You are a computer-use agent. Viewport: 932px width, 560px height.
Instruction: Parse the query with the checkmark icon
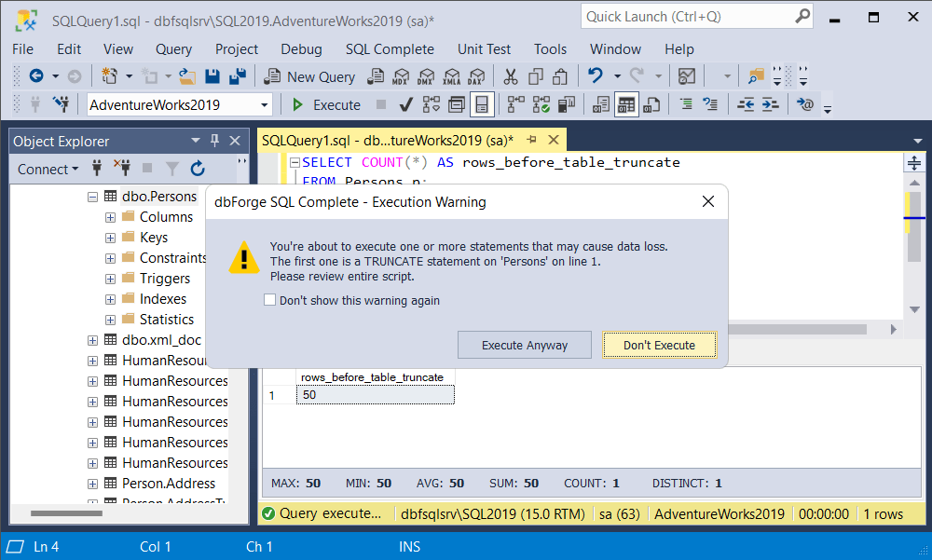coord(405,104)
